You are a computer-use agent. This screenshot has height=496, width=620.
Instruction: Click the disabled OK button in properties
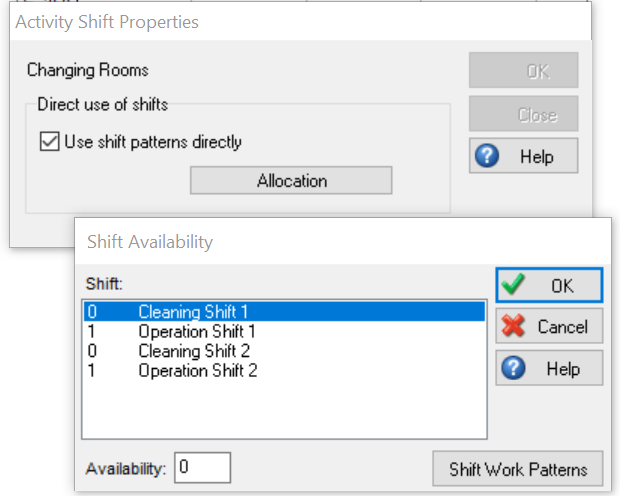click(524, 70)
